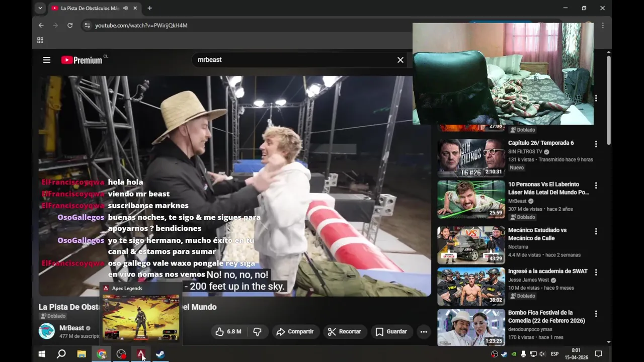Save the video using Guardar
This screenshot has height=362, width=644.
391,331
